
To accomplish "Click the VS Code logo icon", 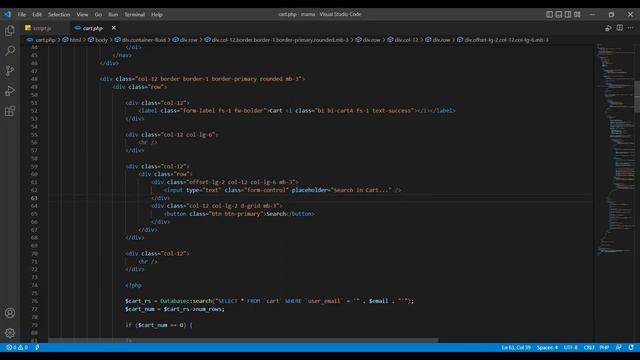I will point(7,14).
